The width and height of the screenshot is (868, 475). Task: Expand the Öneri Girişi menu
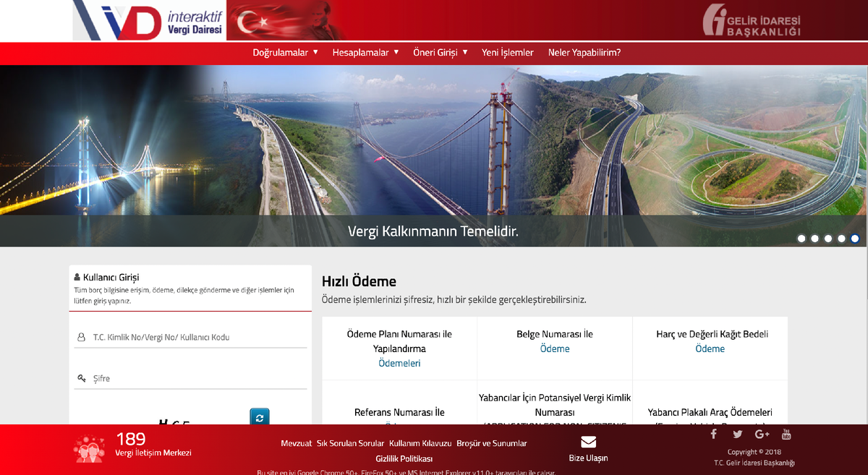[x=440, y=53]
